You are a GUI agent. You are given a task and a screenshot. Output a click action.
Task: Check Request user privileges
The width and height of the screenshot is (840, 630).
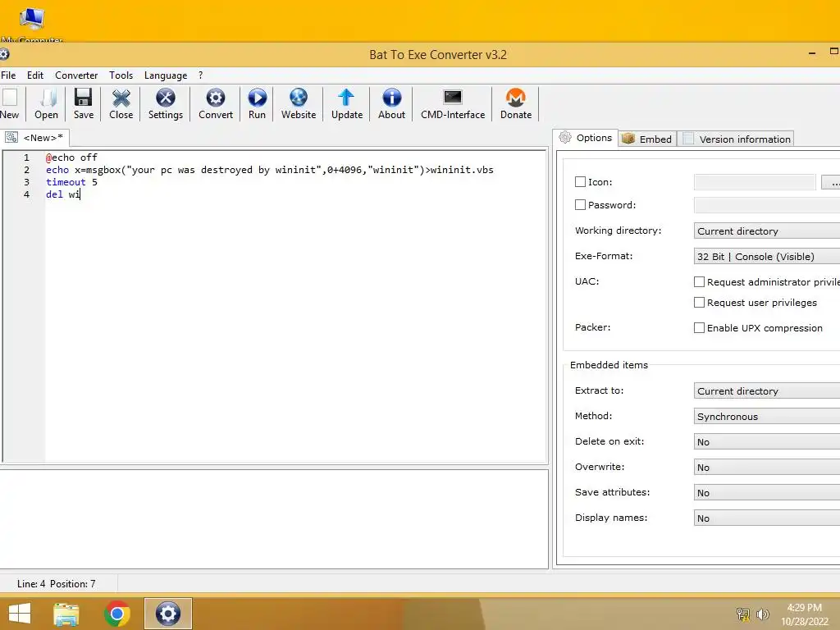(x=699, y=302)
